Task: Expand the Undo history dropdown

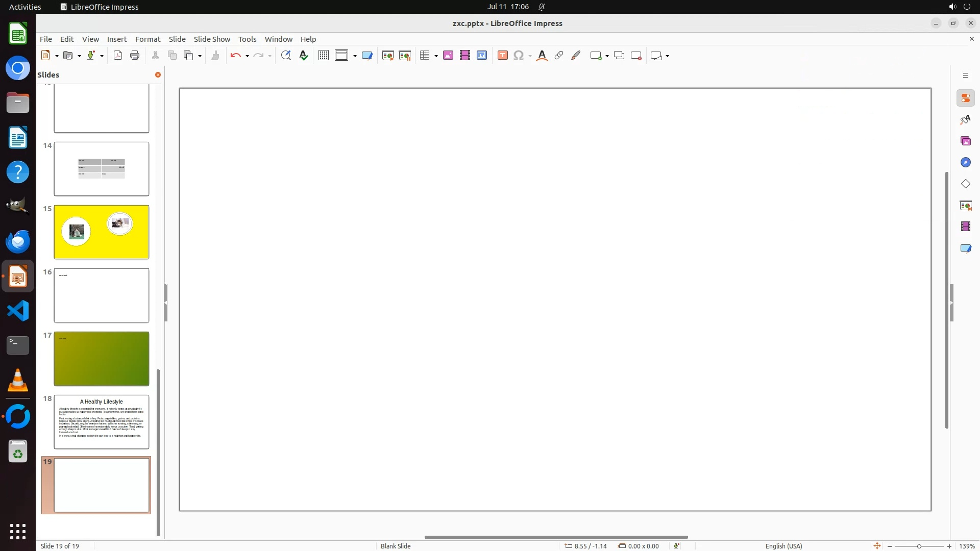Action: tap(247, 56)
